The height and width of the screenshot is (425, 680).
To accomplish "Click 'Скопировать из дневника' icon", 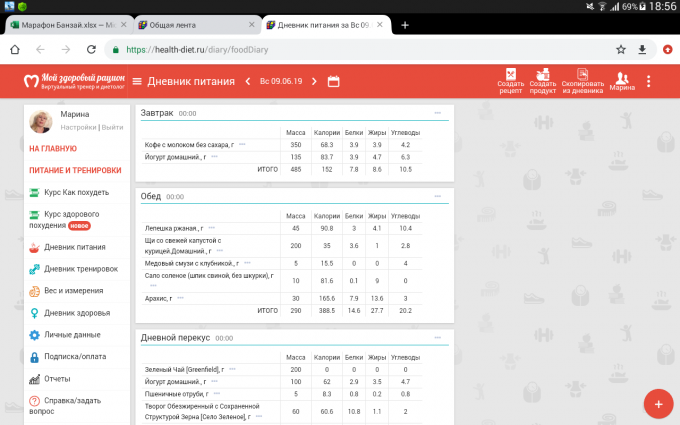I will click(582, 77).
